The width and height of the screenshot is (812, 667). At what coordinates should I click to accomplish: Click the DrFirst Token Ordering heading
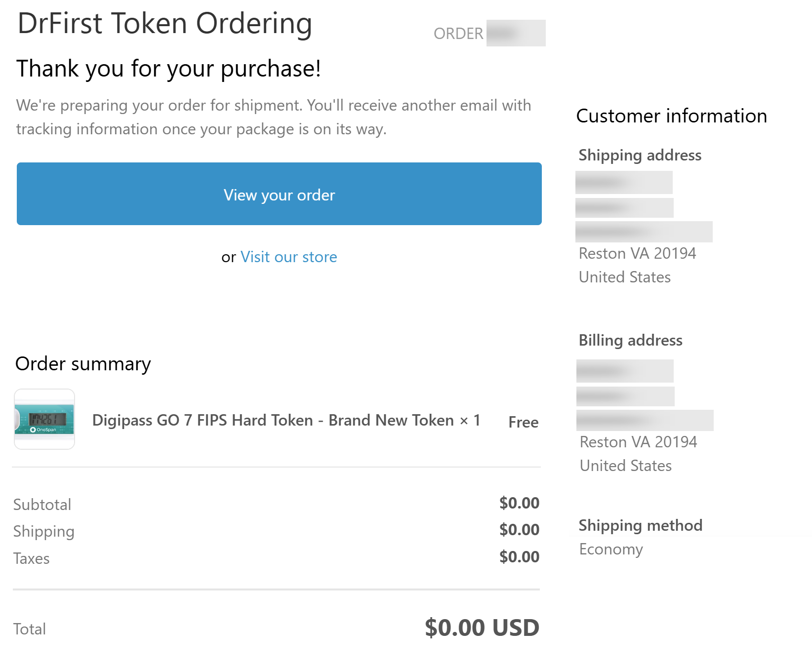pyautogui.click(x=164, y=23)
